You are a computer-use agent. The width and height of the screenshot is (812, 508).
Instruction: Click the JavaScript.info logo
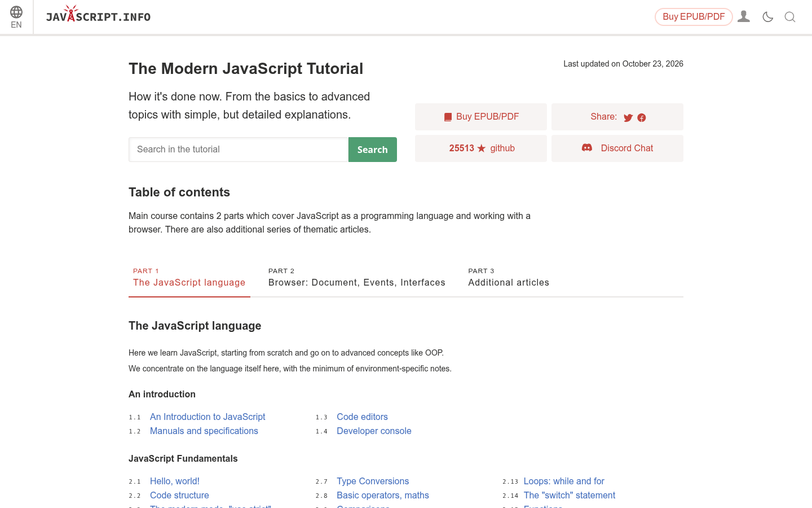(98, 15)
